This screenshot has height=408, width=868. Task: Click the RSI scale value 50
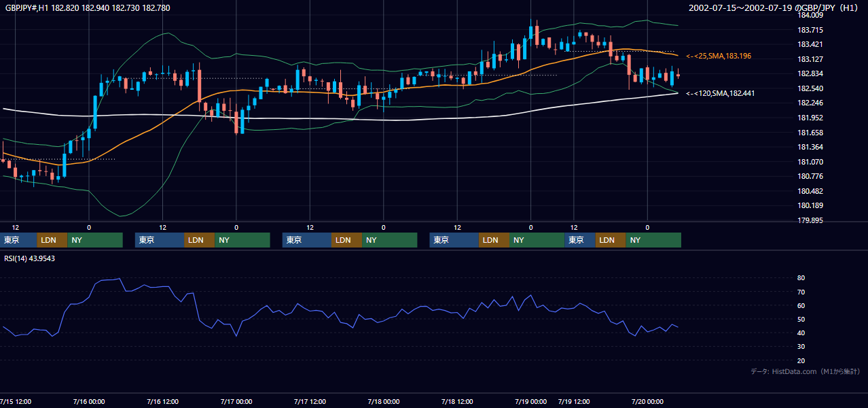pyautogui.click(x=801, y=319)
